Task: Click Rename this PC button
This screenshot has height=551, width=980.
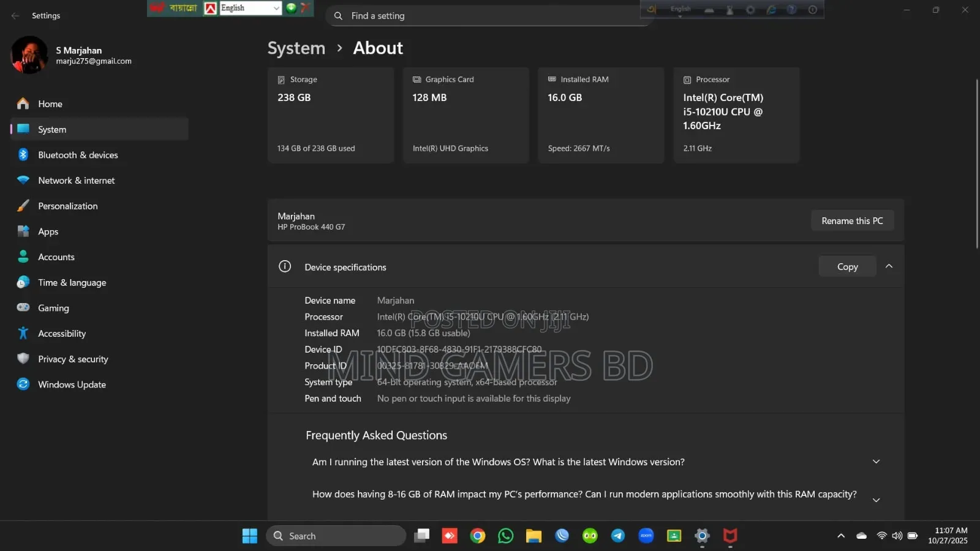Action: pyautogui.click(x=851, y=221)
